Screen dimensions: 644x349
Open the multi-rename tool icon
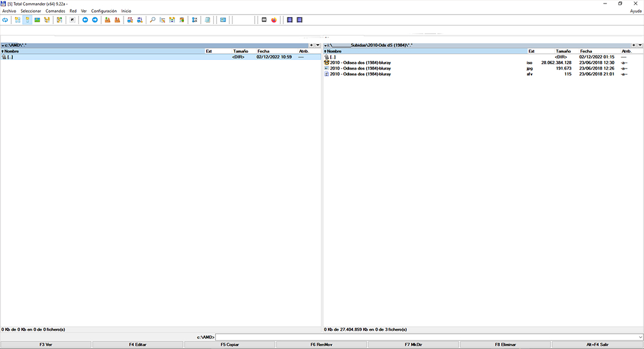point(162,20)
